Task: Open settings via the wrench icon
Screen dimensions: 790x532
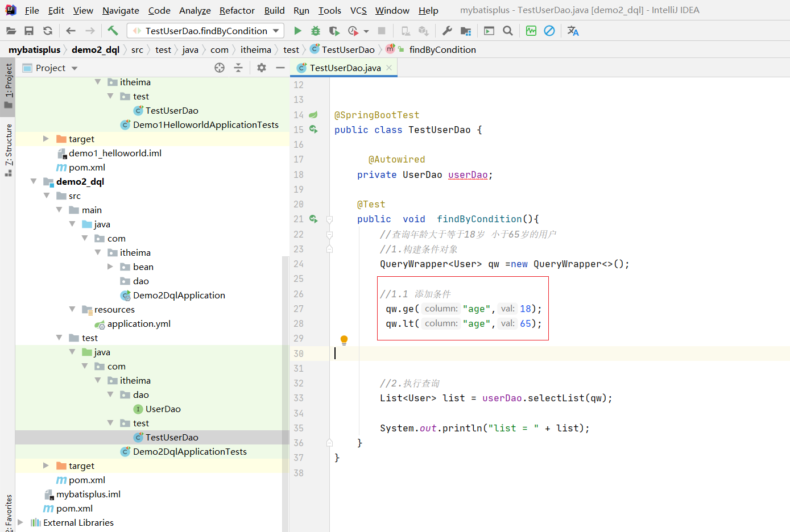Action: tap(447, 31)
